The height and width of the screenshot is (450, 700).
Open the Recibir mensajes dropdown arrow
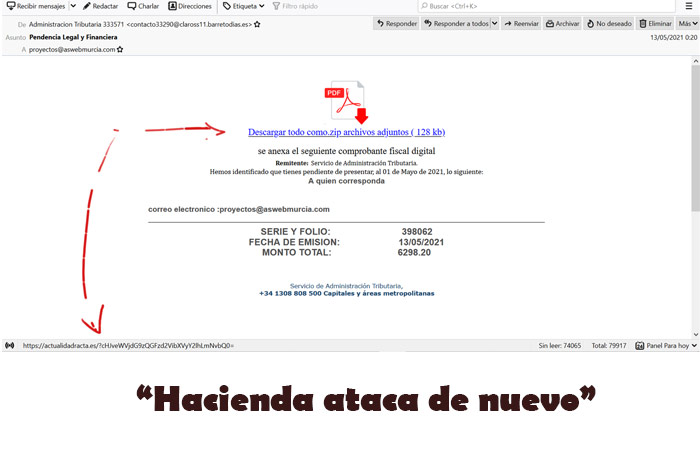coord(71,6)
